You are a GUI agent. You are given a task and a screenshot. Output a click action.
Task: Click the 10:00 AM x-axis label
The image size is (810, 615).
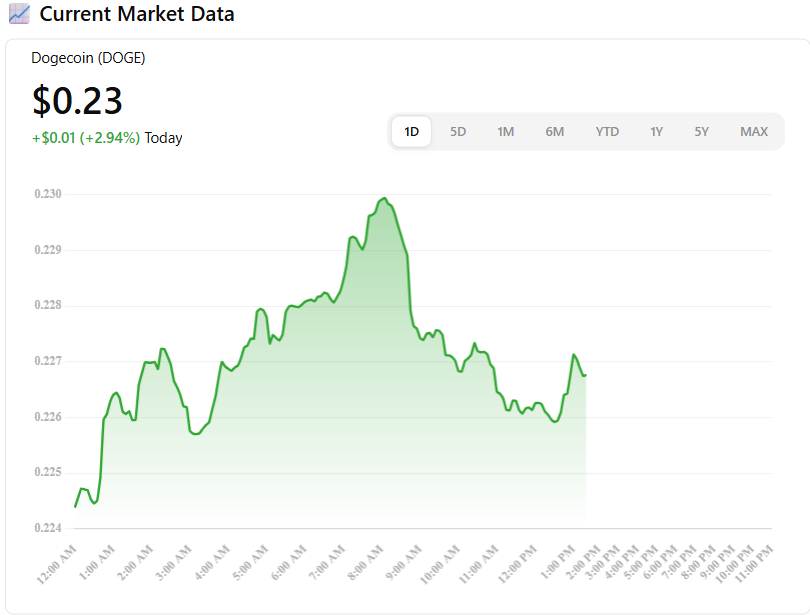440,564
